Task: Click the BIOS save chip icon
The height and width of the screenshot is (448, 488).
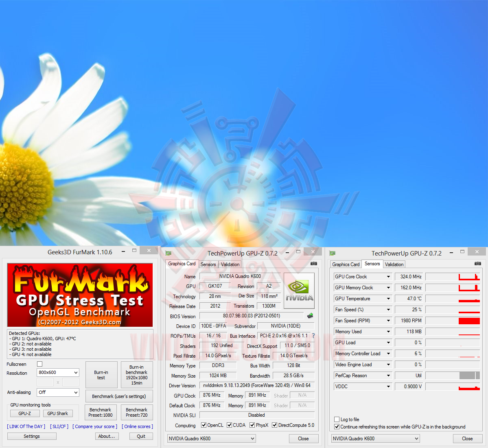Action: pos(310,316)
